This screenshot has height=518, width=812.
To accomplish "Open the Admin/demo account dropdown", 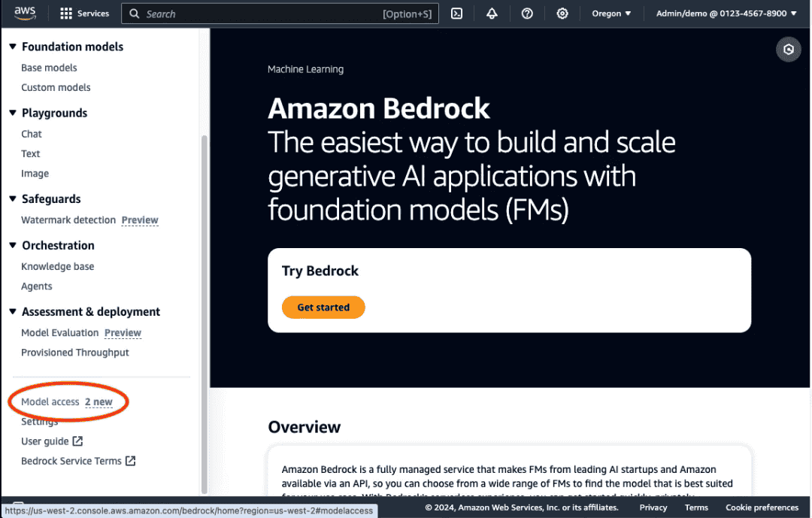I will click(x=726, y=14).
